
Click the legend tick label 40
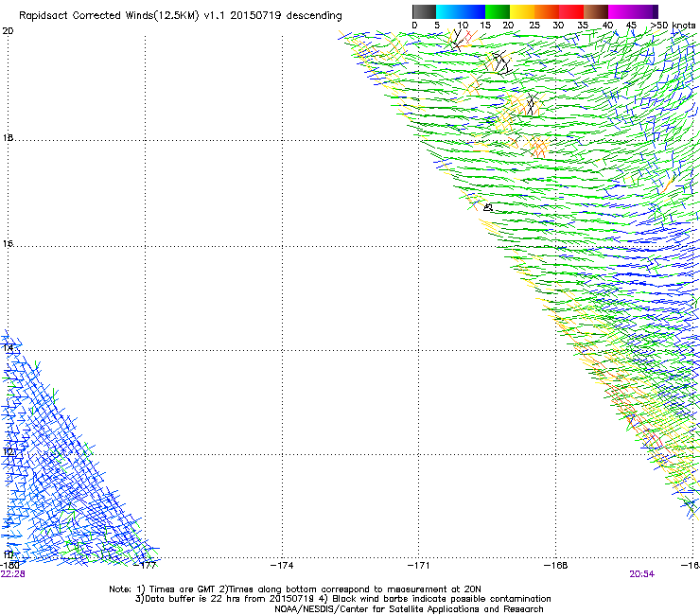[607, 26]
